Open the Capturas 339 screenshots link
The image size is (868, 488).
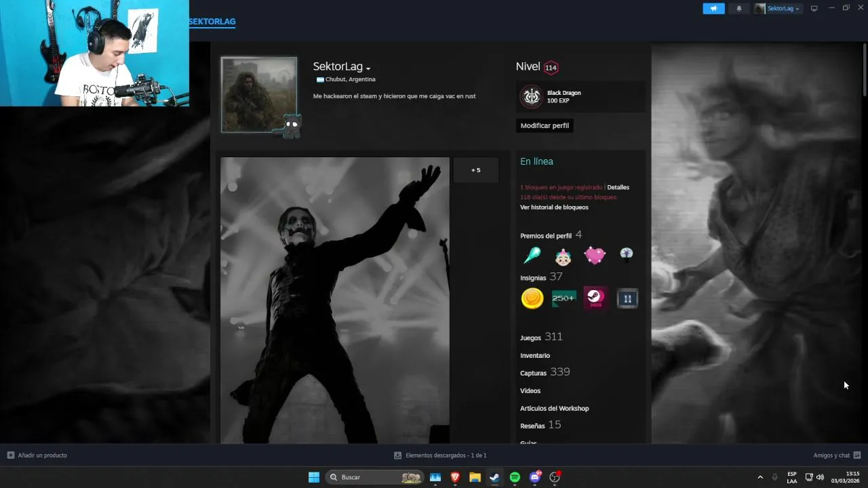pyautogui.click(x=545, y=372)
